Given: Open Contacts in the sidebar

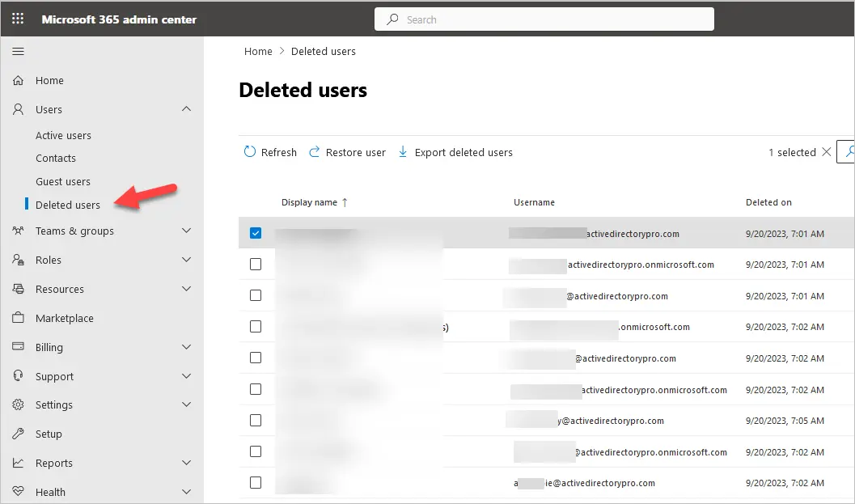Looking at the screenshot, I should tap(56, 159).
